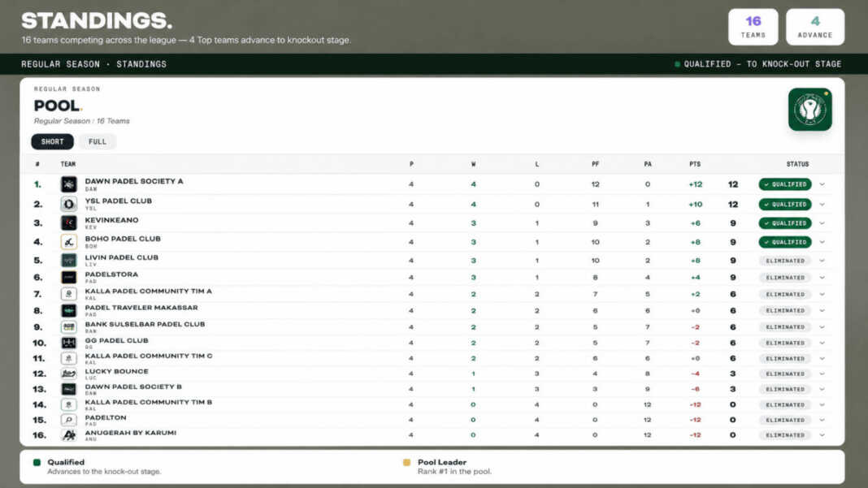Expand Kalla Padel Community Tim A chevron
This screenshot has width=868, height=488.
[822, 295]
